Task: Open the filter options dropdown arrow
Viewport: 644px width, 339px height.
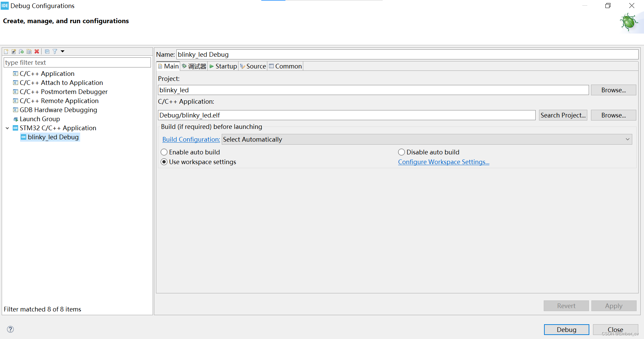Action: click(62, 51)
